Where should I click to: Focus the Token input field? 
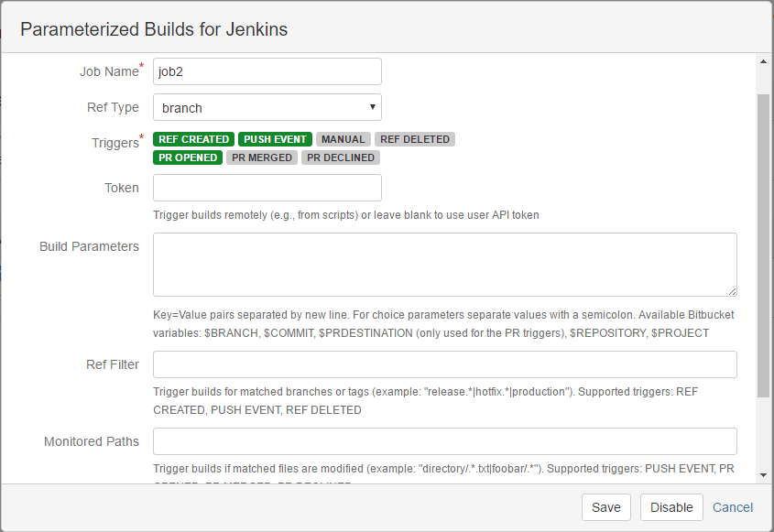point(267,188)
